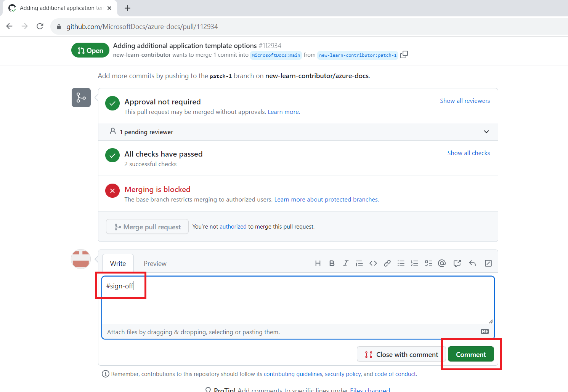Open the contributing guidelines link
The width and height of the screenshot is (568, 392).
click(292, 374)
